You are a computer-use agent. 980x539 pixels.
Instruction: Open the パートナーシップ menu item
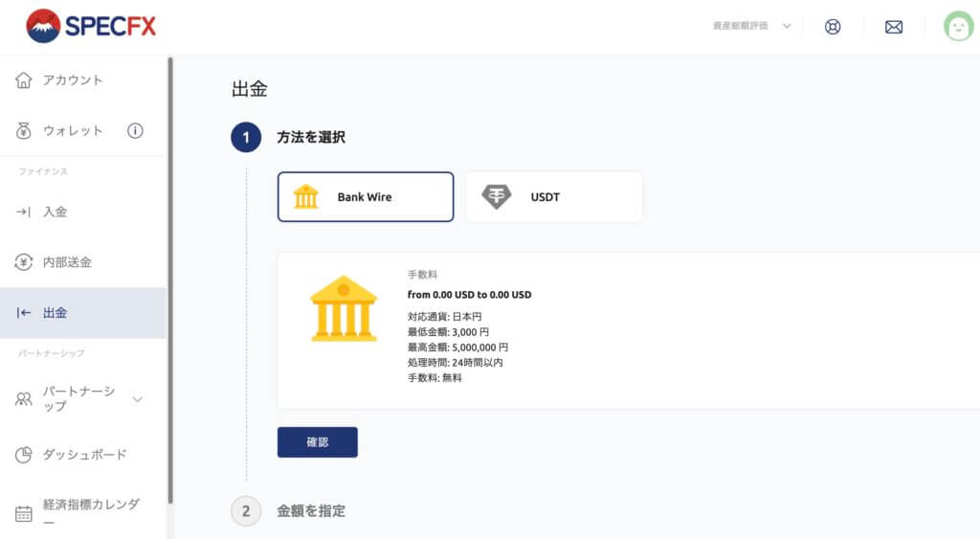78,398
